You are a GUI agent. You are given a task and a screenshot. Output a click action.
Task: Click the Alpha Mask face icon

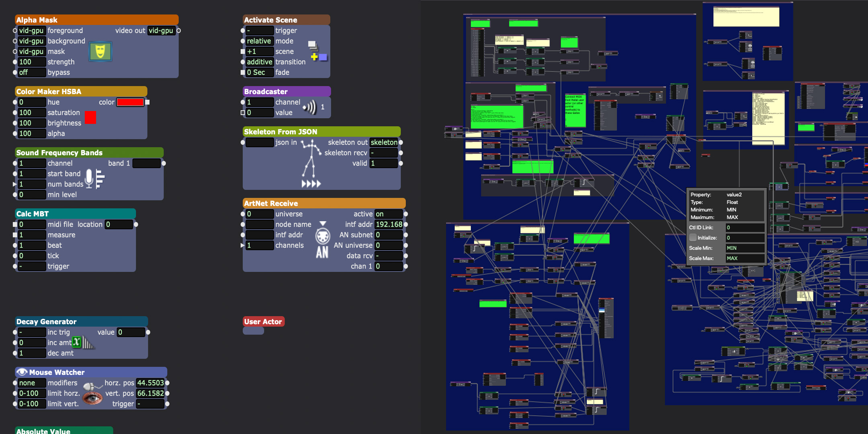tap(100, 51)
